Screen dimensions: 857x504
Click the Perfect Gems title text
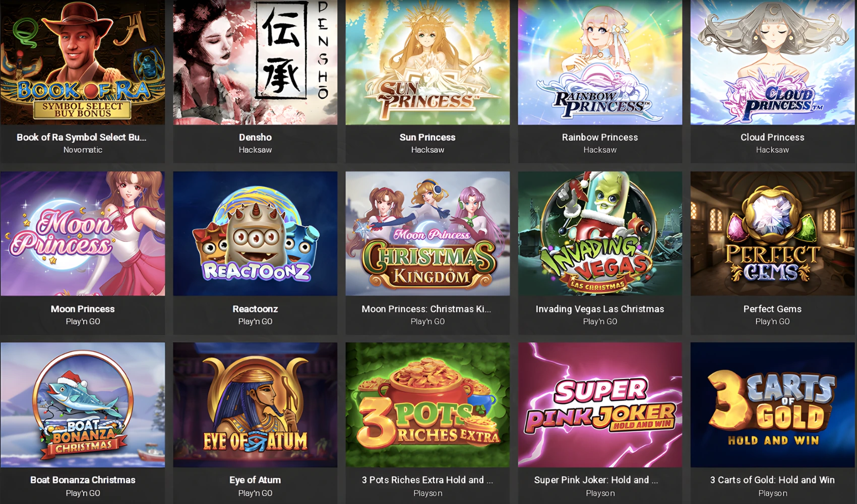[772, 309]
